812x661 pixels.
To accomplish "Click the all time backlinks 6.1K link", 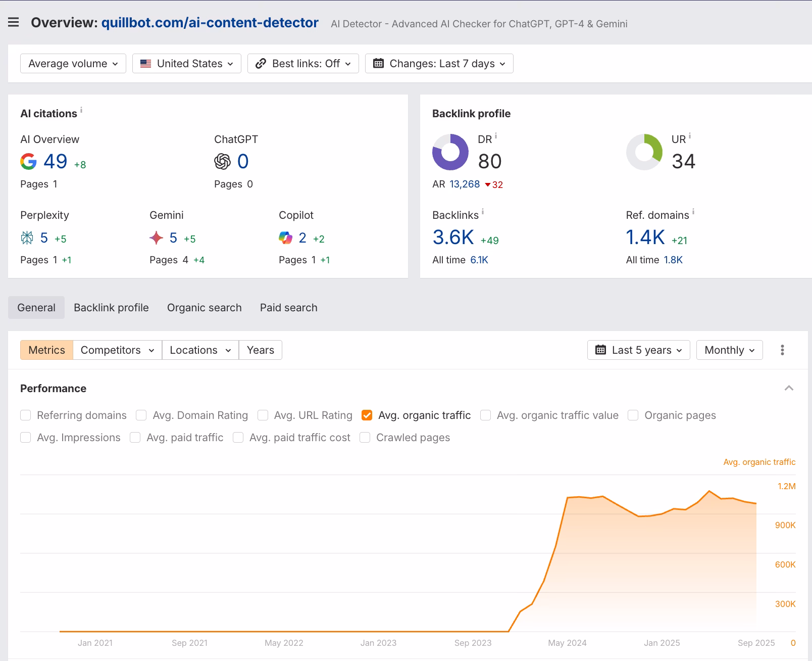I will point(479,260).
